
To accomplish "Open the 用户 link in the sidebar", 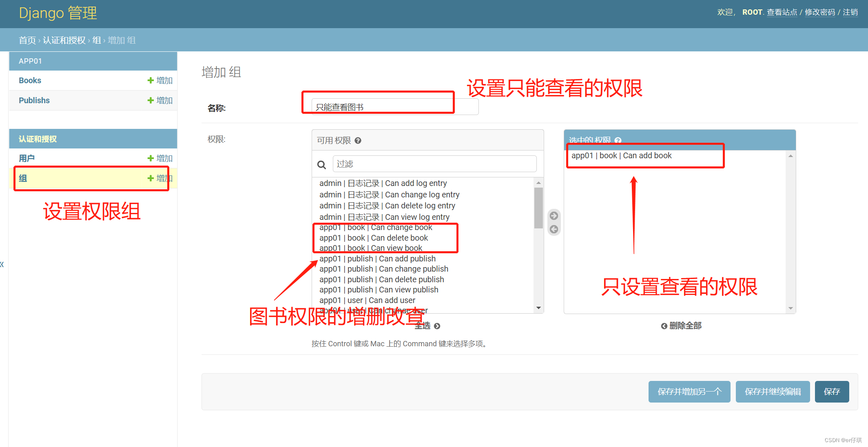I will pyautogui.click(x=27, y=158).
